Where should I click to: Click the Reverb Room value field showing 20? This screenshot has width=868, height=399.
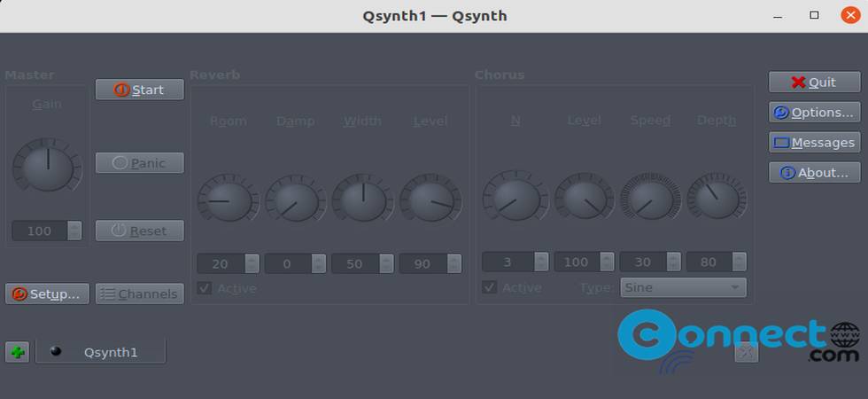(x=221, y=264)
